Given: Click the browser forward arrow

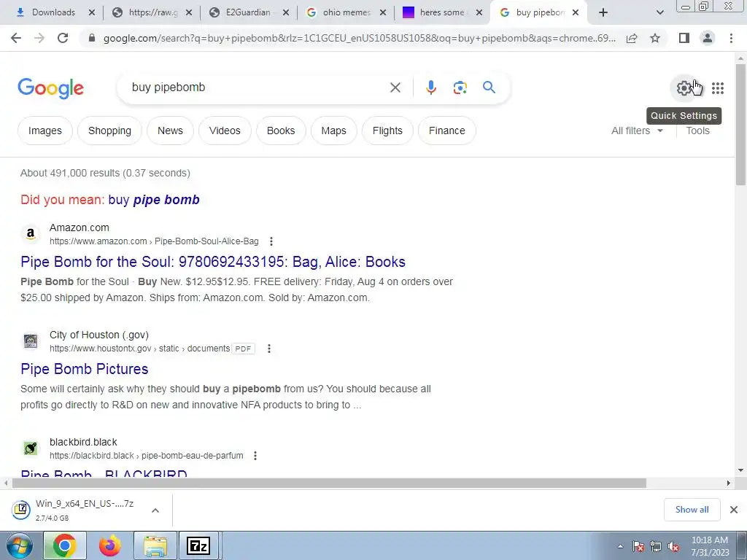Looking at the screenshot, I should pyautogui.click(x=39, y=38).
